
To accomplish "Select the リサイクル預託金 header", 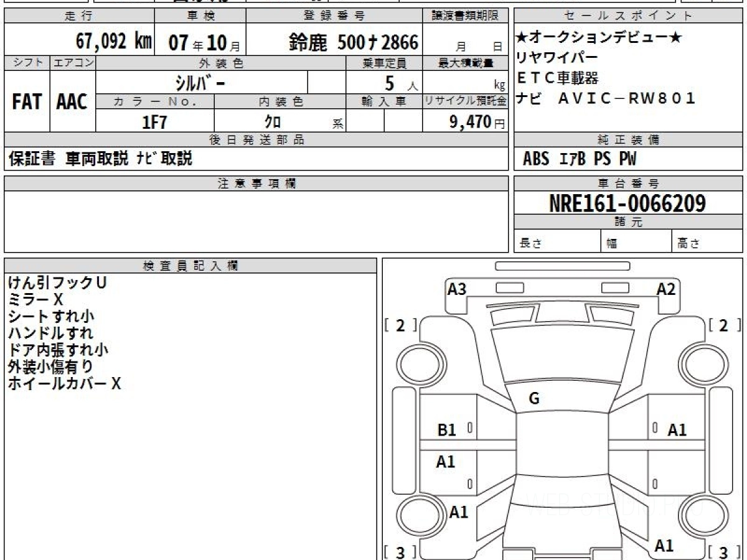I will click(466, 101).
